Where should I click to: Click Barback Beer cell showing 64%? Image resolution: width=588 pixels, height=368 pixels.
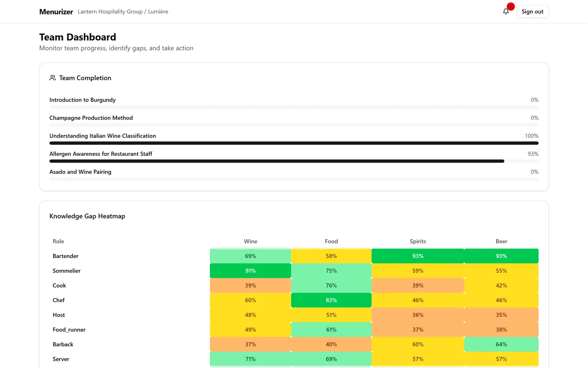pyautogui.click(x=501, y=344)
